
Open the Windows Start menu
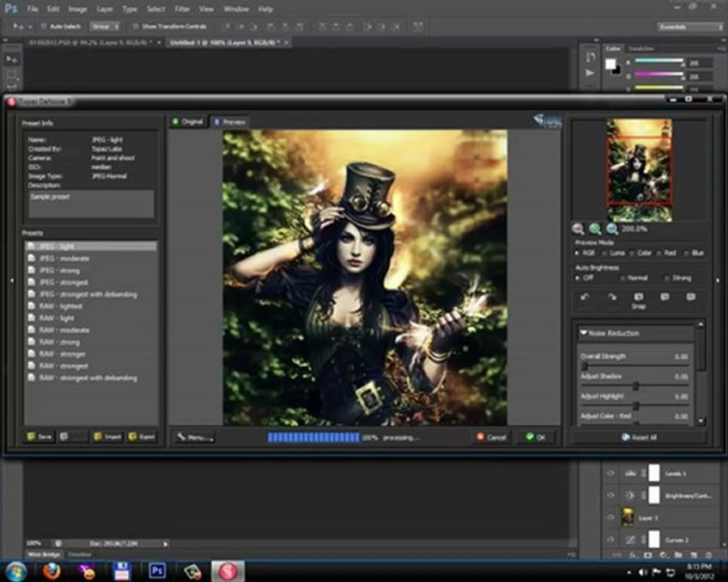(17, 571)
